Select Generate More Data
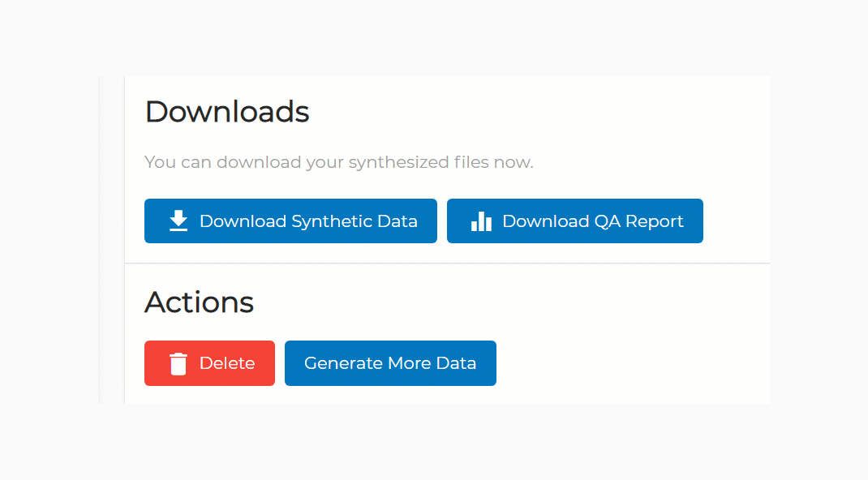Viewport: 868px width, 480px height. tap(390, 362)
